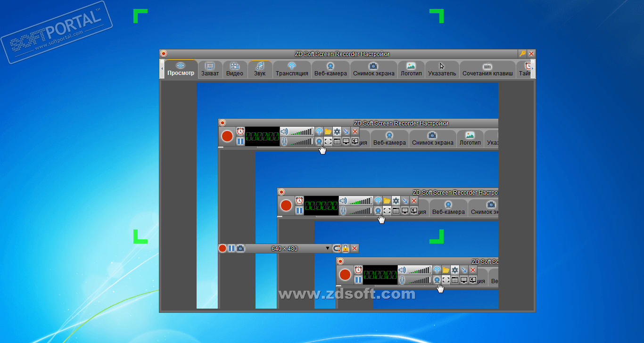
Task: Adjust microphone volume bars on topmost recorder toolbar
Action: [x=302, y=141]
